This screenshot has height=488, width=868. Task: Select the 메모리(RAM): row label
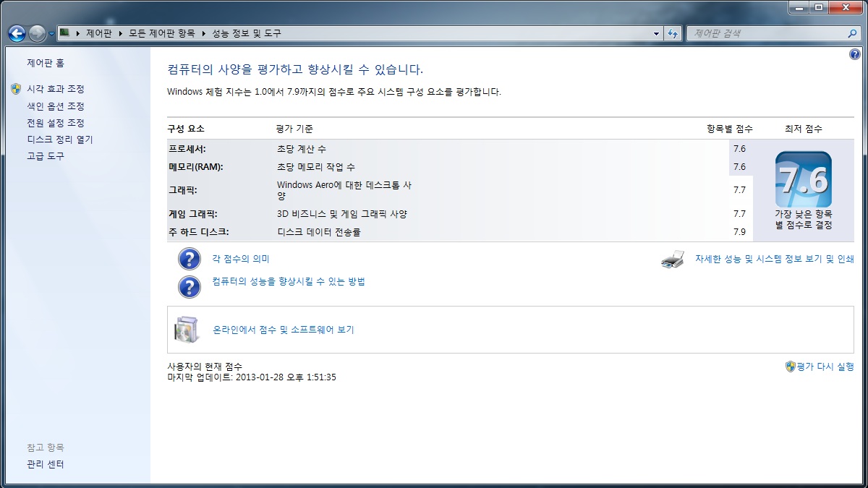[x=195, y=166]
